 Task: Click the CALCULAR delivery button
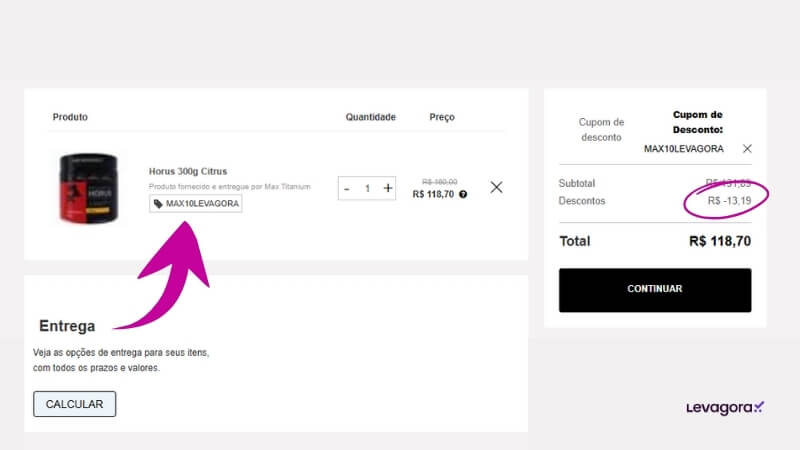click(74, 404)
